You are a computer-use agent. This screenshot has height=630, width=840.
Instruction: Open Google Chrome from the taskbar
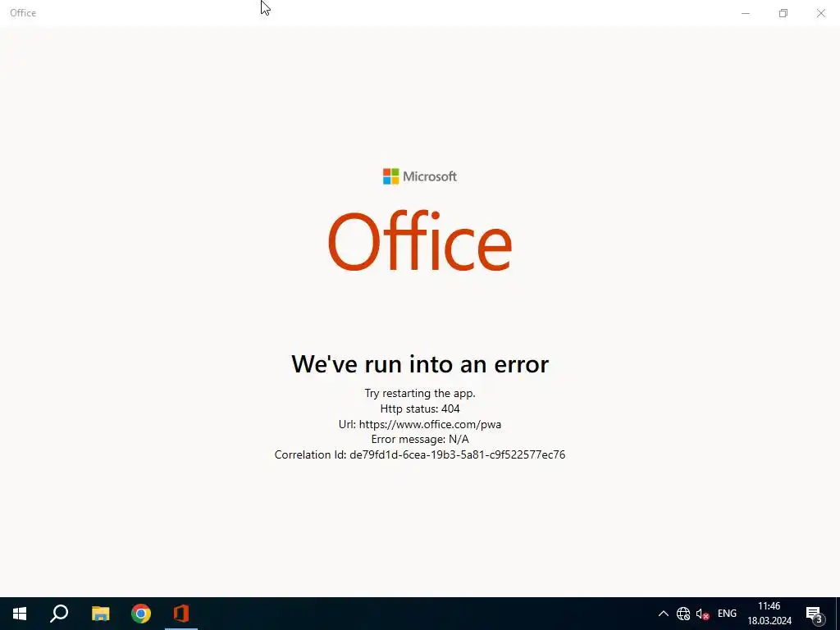(141, 614)
